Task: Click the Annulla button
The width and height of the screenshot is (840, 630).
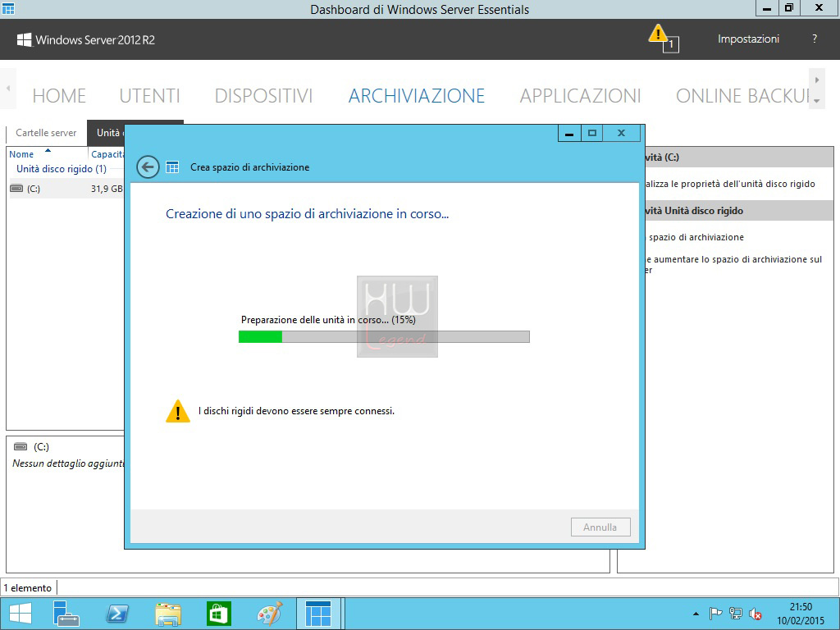Action: click(600, 527)
